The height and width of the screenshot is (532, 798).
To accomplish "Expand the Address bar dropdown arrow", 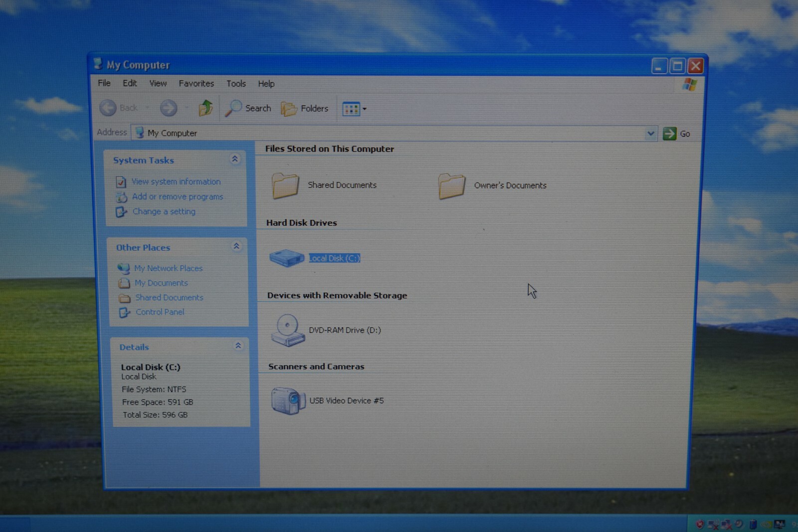I will click(x=650, y=133).
